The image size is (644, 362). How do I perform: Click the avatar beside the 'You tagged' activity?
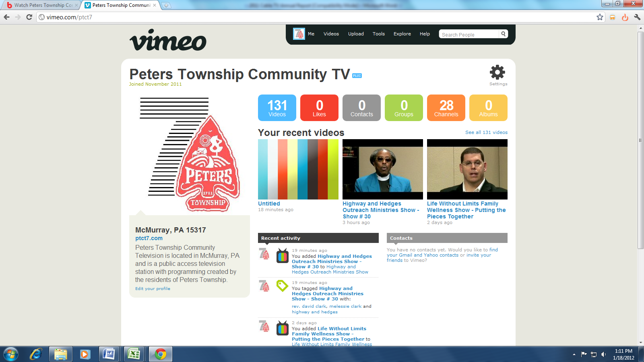point(264,286)
